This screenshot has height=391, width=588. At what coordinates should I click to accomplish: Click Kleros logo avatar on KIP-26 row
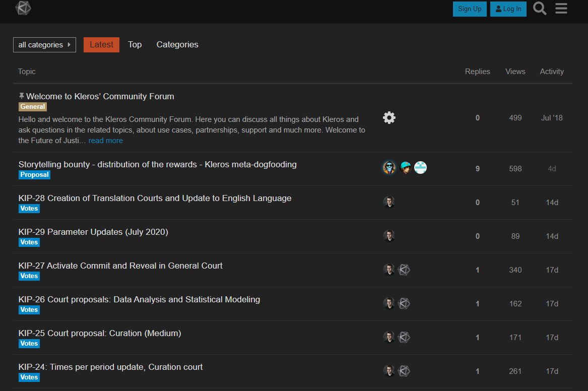coord(404,303)
